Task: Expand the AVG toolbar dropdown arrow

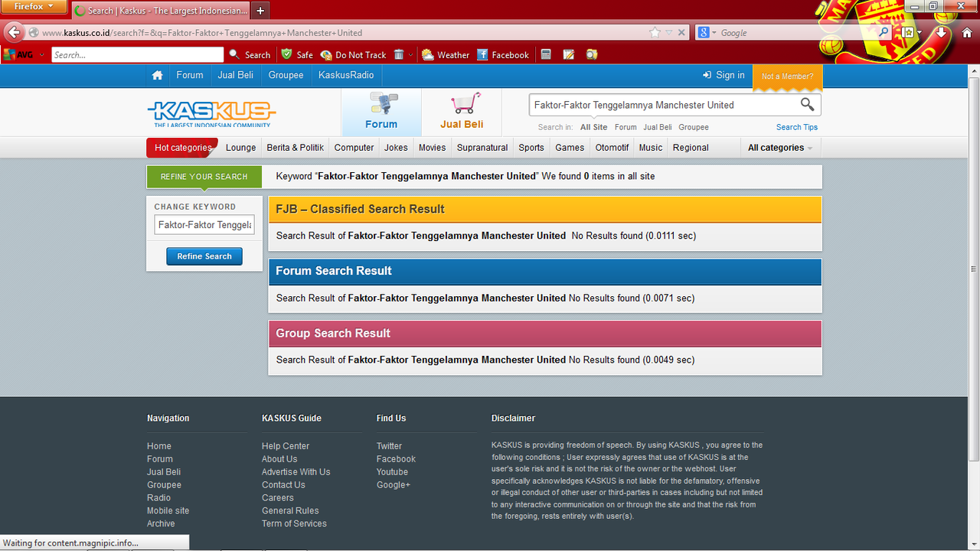Action: click(42, 55)
